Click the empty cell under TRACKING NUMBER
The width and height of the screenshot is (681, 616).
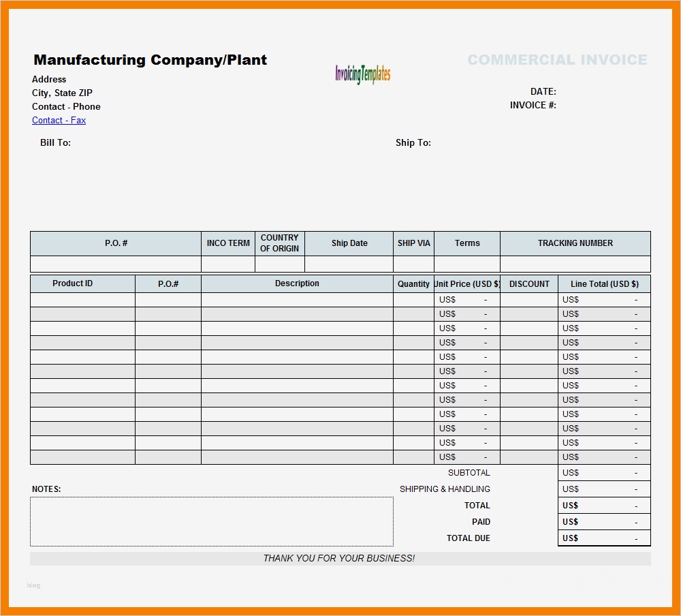tap(575, 264)
